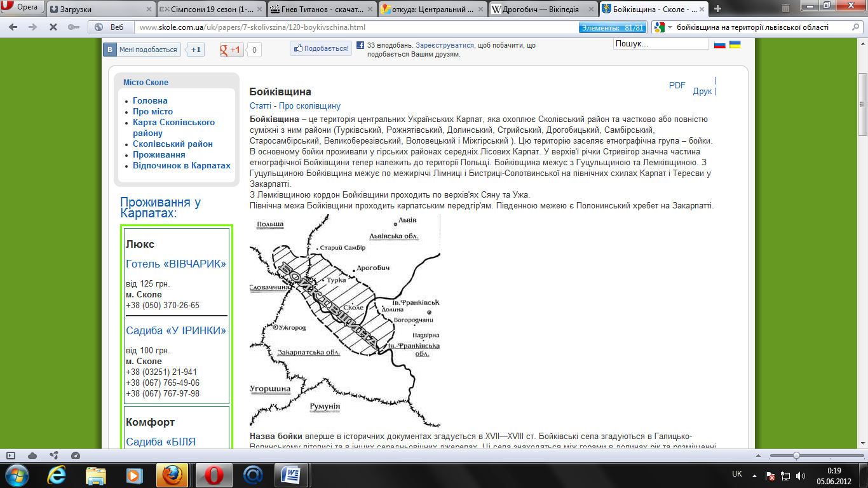Open a new tab with plus button
The width and height of the screenshot is (868, 488).
coord(718,9)
